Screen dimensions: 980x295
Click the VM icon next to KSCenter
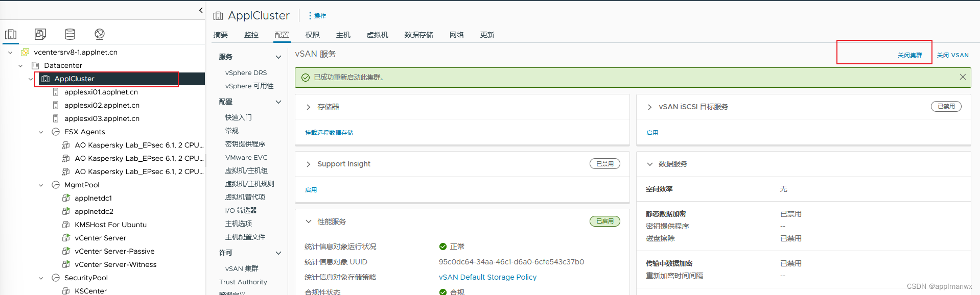pyautogui.click(x=66, y=291)
